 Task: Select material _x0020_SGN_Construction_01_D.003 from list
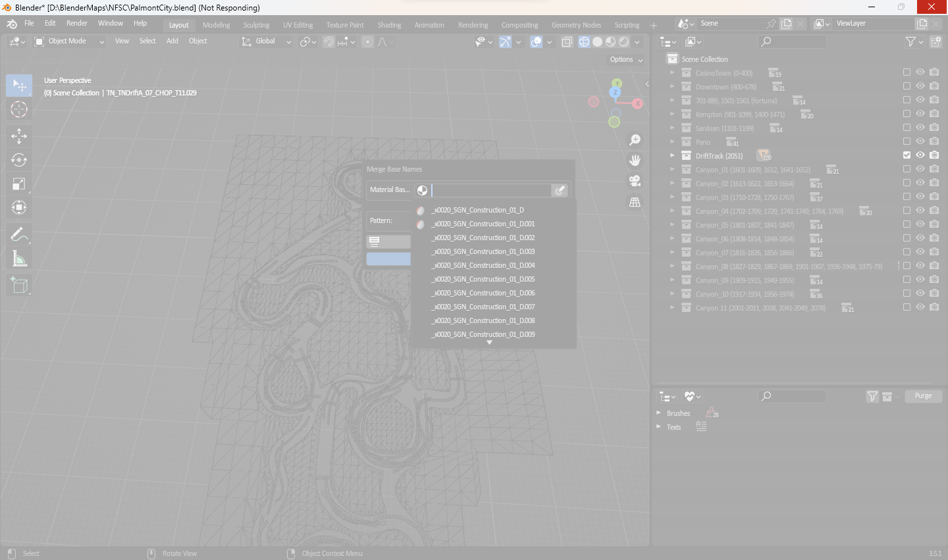(x=484, y=251)
